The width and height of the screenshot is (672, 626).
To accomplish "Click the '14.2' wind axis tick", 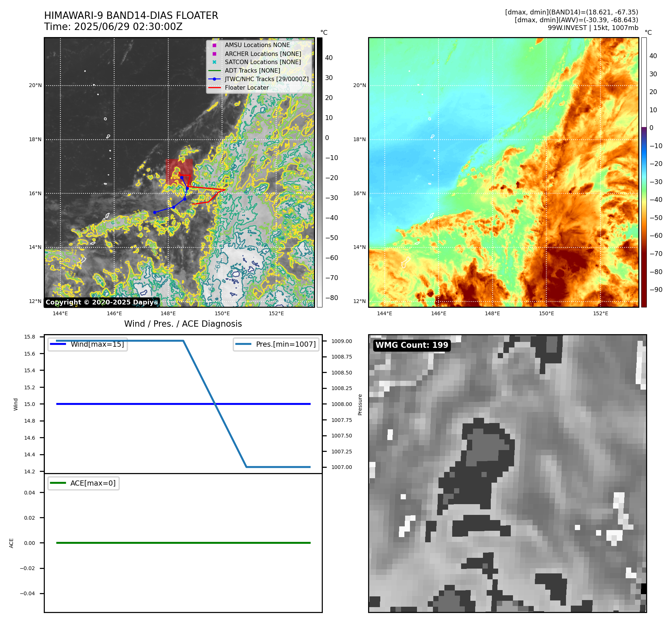I will [30, 472].
